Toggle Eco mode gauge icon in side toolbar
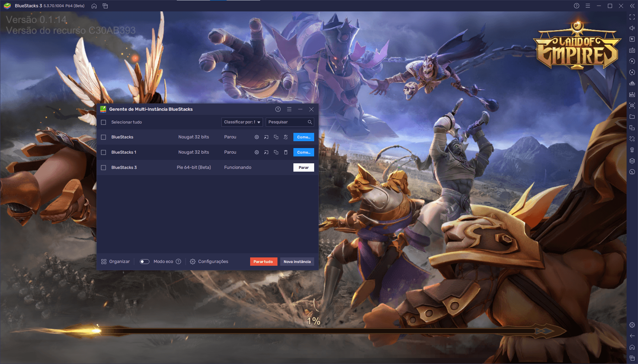Screen dimensions: 638x364 pyautogui.click(x=632, y=172)
